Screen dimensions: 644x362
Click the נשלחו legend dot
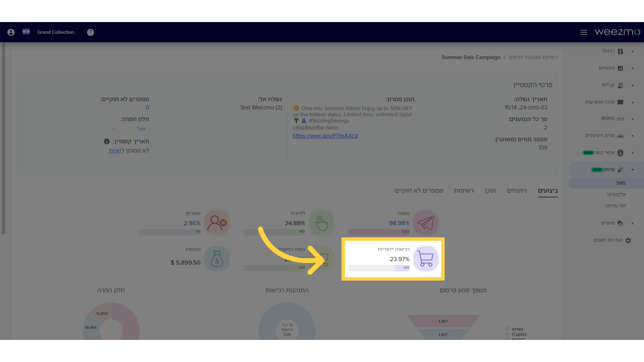pyautogui.click(x=507, y=329)
